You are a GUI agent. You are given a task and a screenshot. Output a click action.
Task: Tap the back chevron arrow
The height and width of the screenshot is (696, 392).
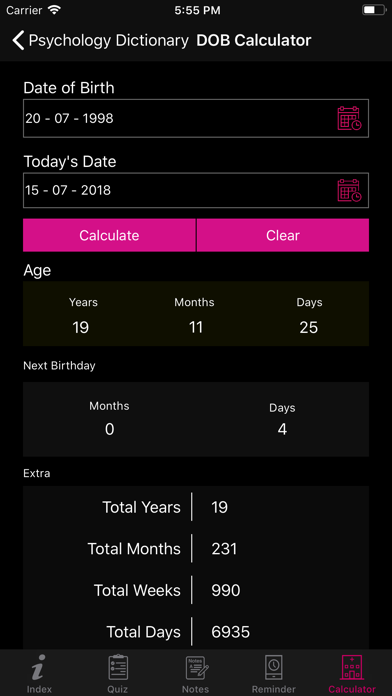19,40
